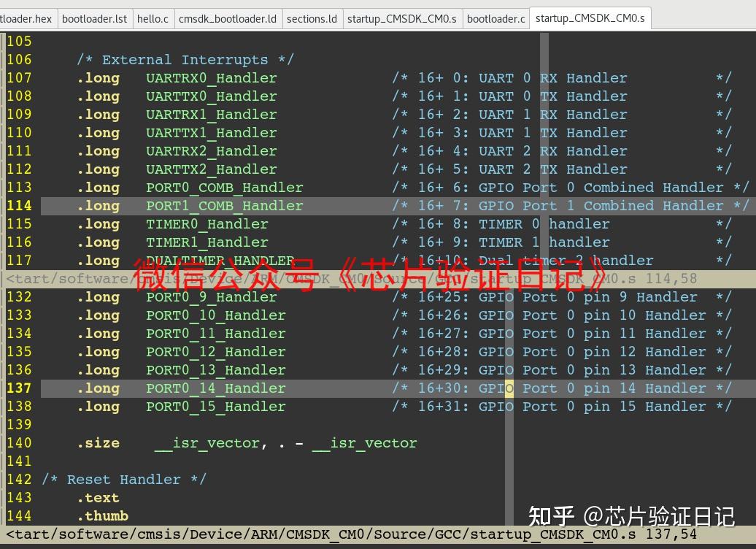Select the hello.c tab
Viewport: 756px width, 549px height.
[153, 18]
